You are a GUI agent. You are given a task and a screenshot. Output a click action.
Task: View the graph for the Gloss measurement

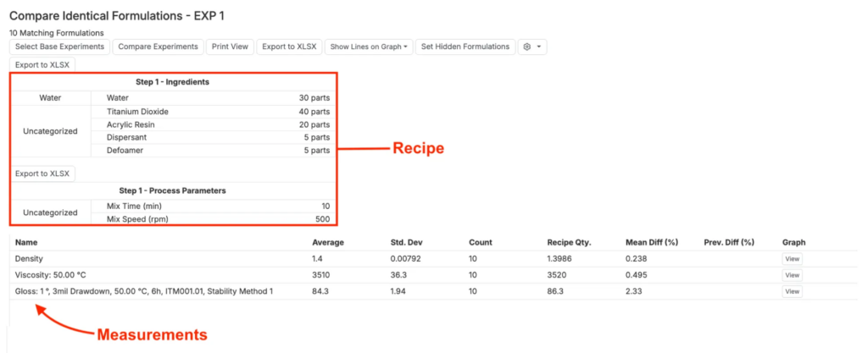(792, 291)
